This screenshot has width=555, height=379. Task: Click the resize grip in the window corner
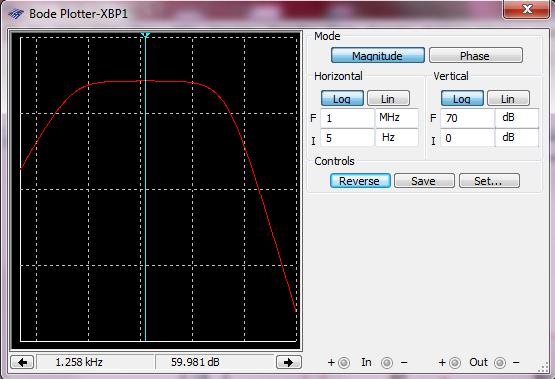coord(543,368)
